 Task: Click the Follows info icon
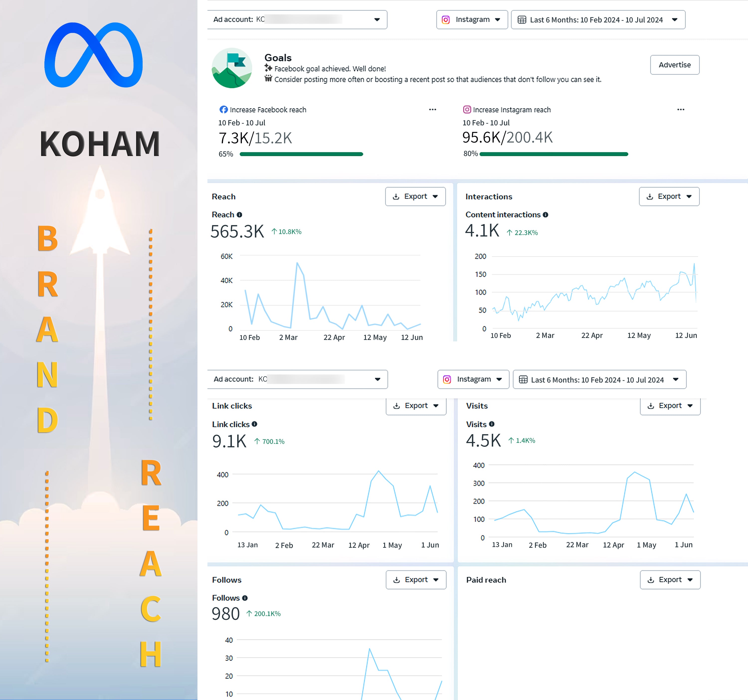click(245, 598)
